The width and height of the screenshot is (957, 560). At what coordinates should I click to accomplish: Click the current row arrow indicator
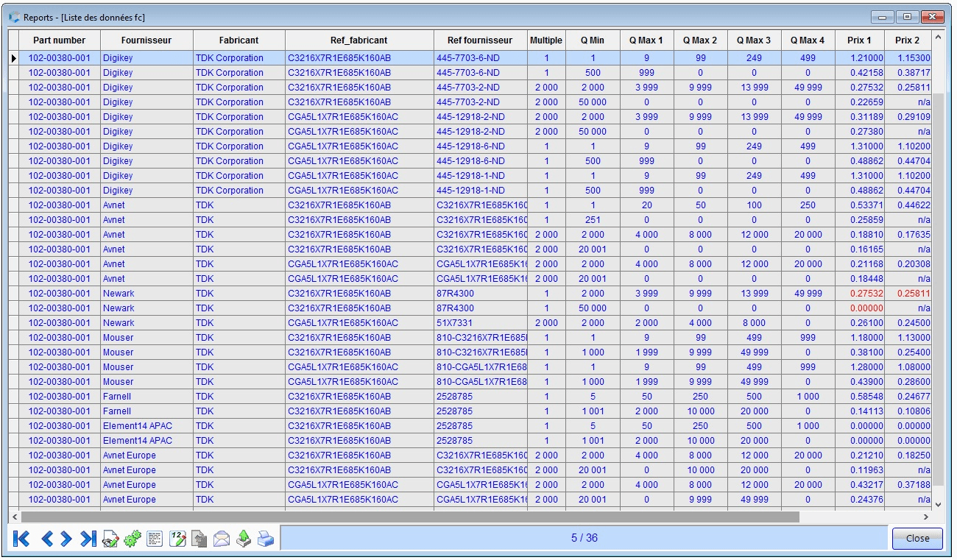(13, 58)
